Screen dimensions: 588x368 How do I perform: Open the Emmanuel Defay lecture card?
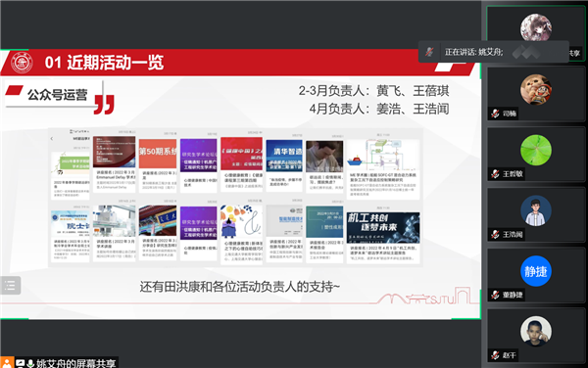[x=114, y=163]
